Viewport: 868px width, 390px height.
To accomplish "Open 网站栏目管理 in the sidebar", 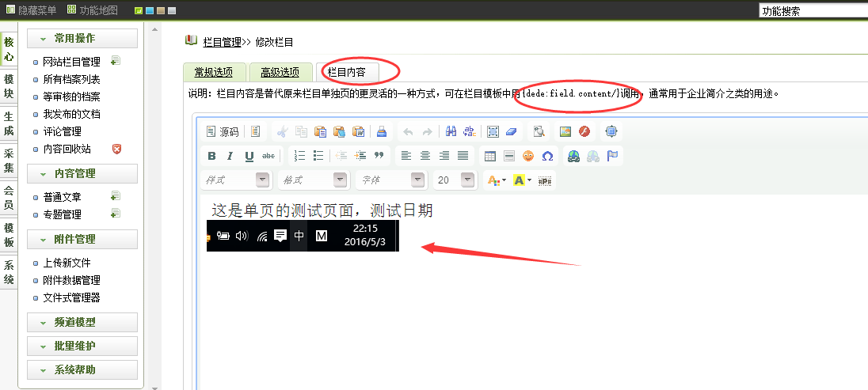I will [71, 62].
